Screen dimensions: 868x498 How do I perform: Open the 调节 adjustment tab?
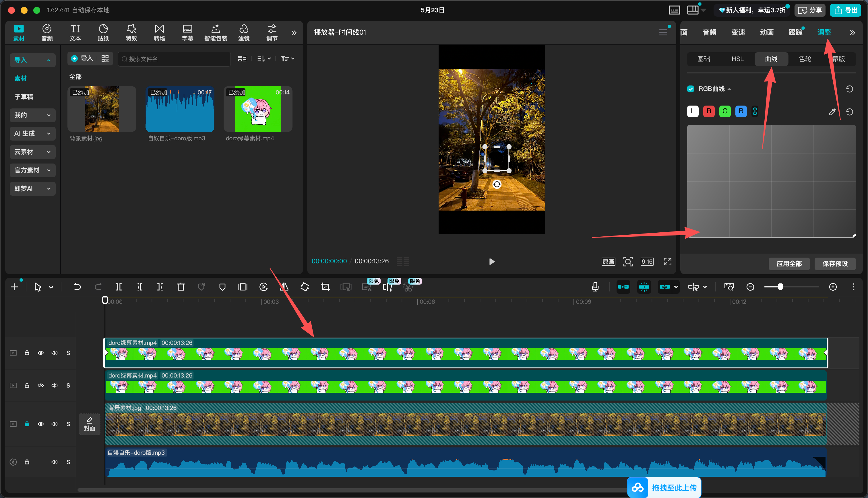tap(272, 32)
